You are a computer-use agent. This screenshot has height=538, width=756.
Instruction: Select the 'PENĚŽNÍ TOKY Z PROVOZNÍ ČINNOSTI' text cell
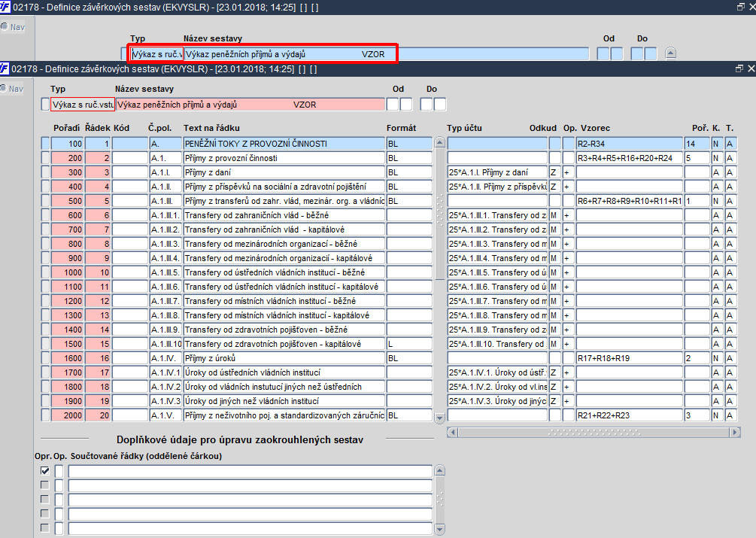click(x=284, y=144)
